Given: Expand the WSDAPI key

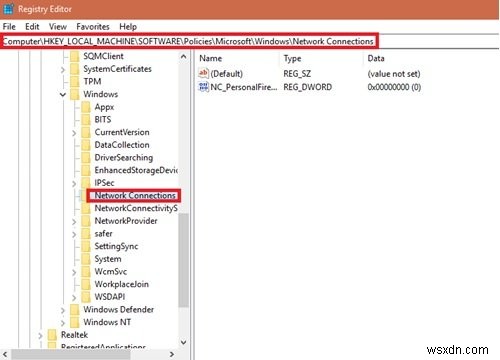Looking at the screenshot, I should [74, 298].
